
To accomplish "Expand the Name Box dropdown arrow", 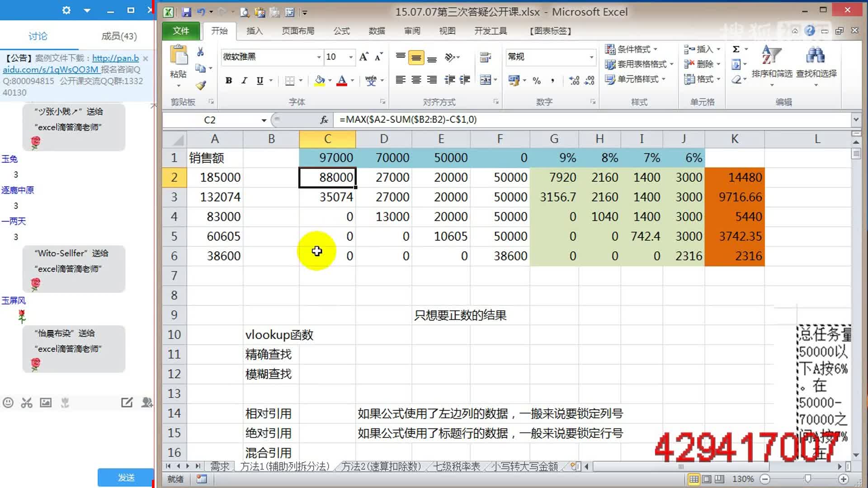I will pyautogui.click(x=264, y=120).
